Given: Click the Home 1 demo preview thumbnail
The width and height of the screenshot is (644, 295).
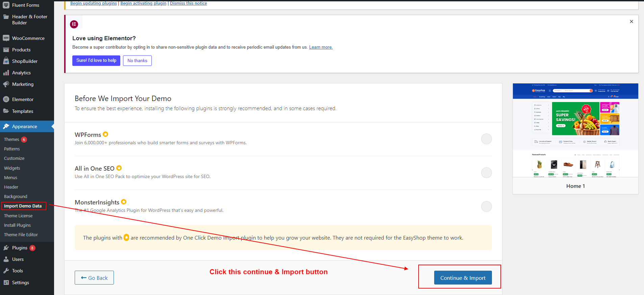Looking at the screenshot, I should 575,130.
